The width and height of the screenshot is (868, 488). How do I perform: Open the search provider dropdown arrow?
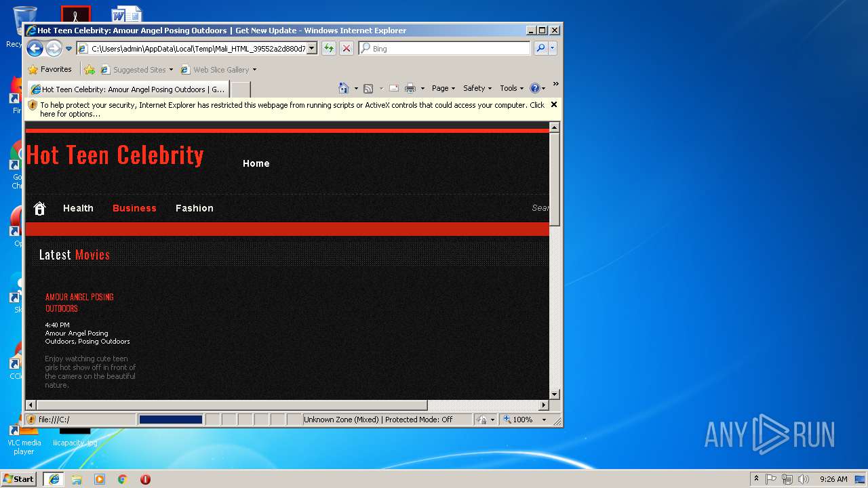point(553,48)
